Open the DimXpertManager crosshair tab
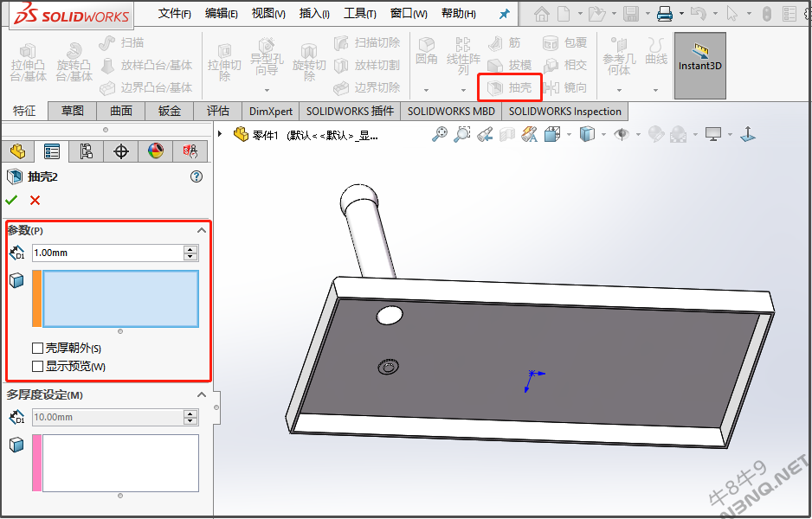812x519 pixels. coord(120,151)
